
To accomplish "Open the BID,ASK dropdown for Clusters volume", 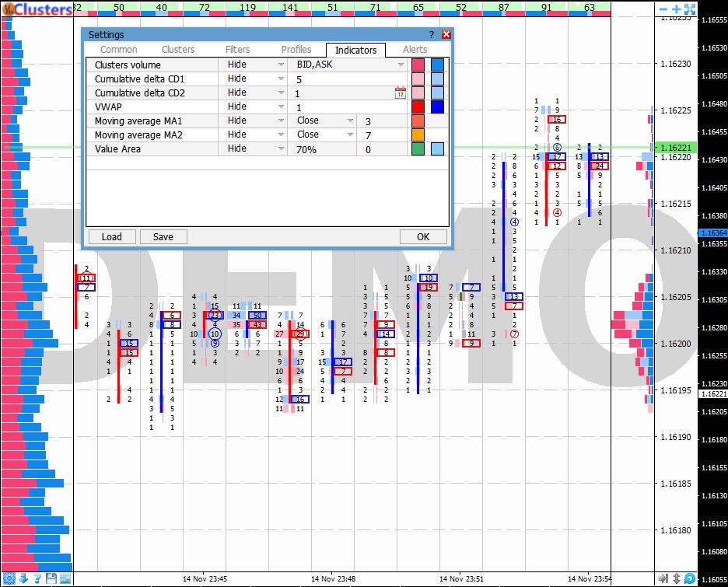I will point(348,65).
